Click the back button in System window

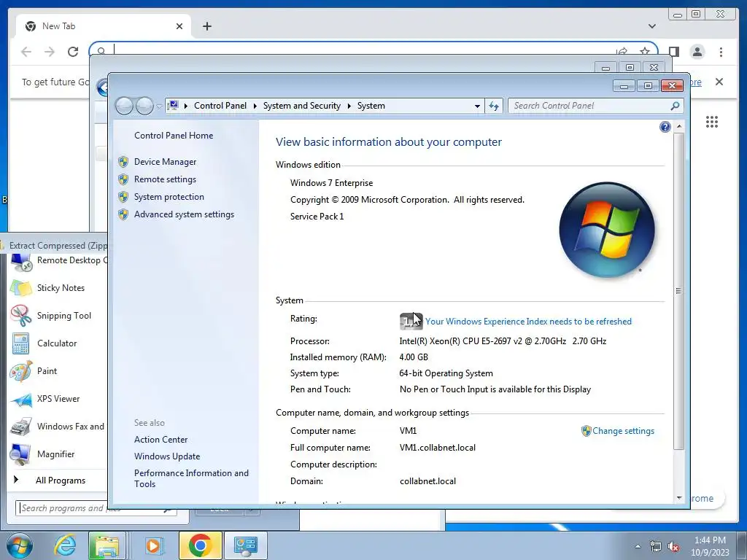(124, 106)
